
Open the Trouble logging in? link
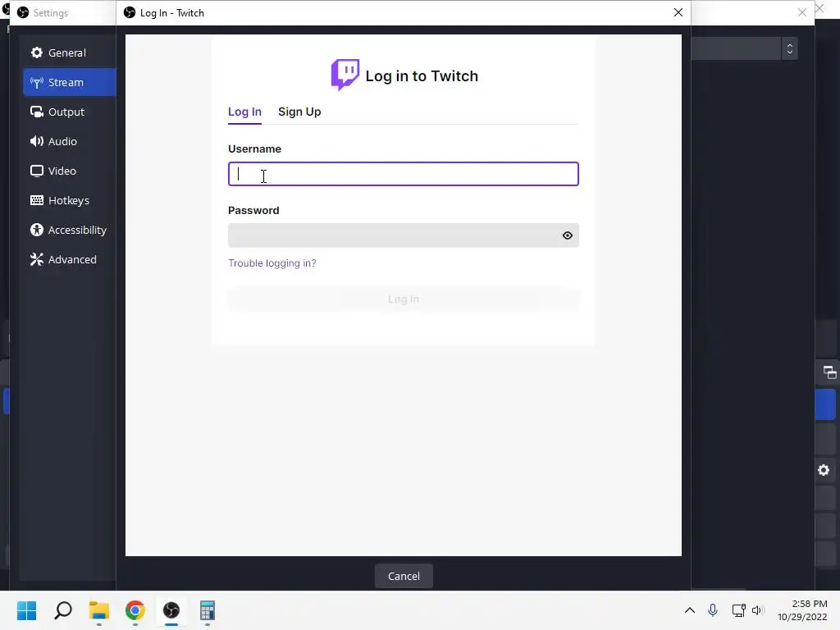click(272, 263)
